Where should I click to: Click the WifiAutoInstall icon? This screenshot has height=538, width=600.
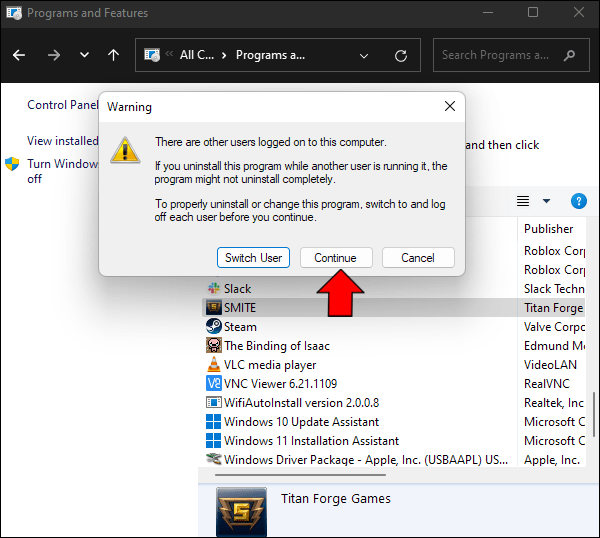coord(214,403)
